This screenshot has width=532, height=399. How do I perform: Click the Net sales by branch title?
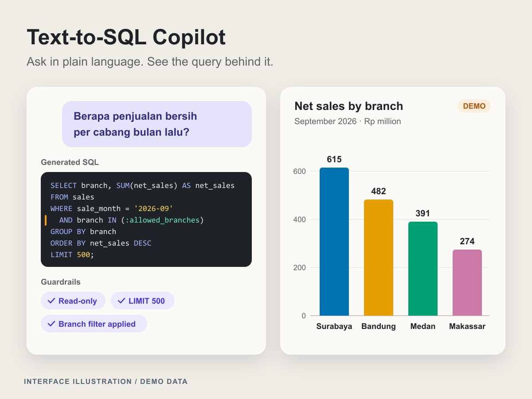(349, 106)
